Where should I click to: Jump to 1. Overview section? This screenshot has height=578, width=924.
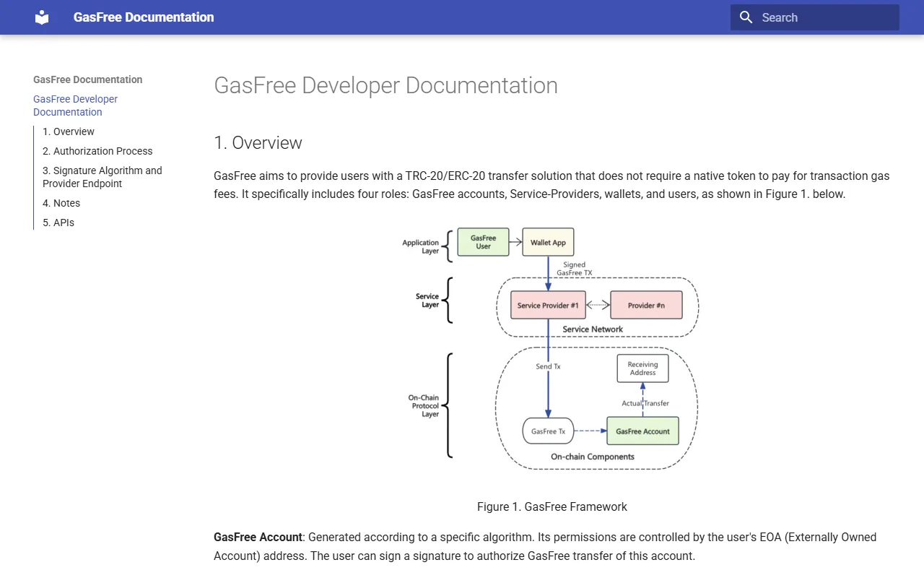click(69, 131)
